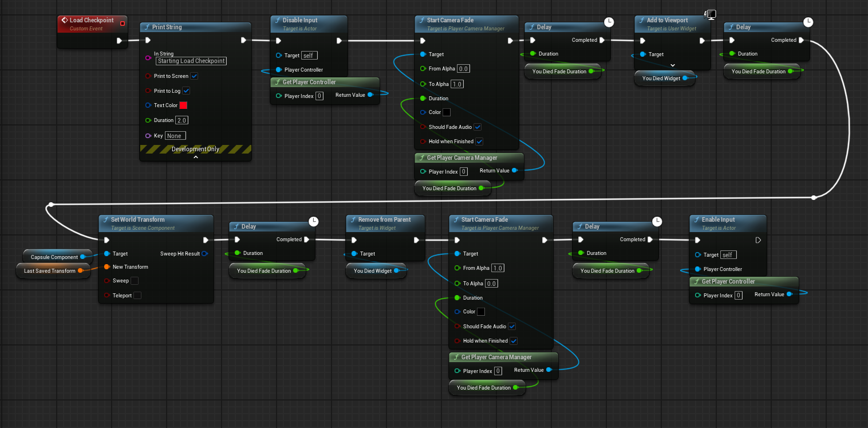Select the Capsule Component variable node
Viewport: 868px width, 428px height.
coord(58,257)
